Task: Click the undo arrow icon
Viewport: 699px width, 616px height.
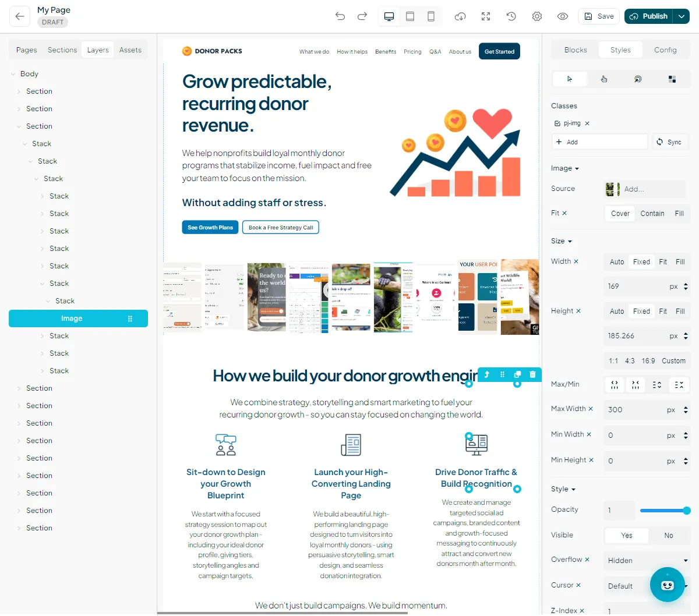Action: tap(340, 16)
